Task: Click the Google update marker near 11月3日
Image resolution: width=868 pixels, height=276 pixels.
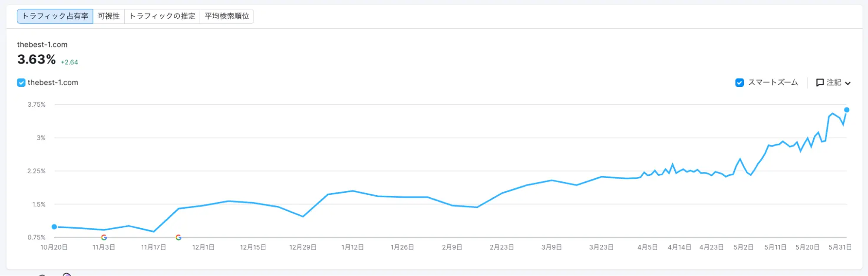Action: pos(104,237)
